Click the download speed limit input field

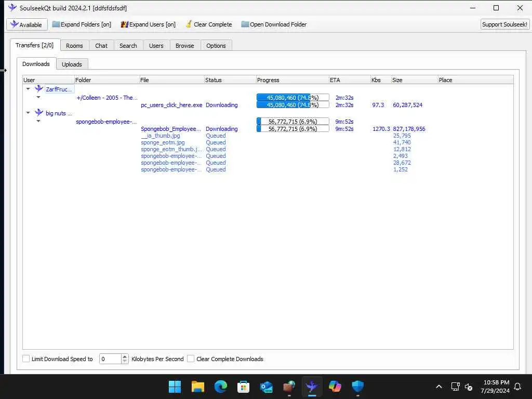(x=110, y=358)
